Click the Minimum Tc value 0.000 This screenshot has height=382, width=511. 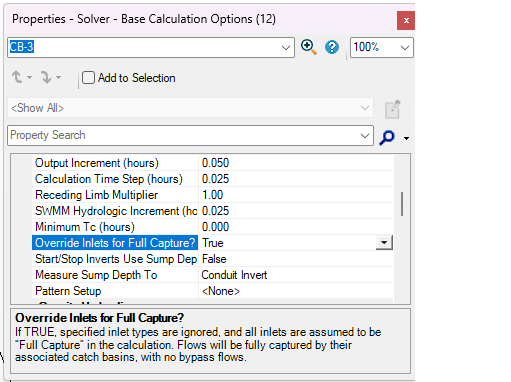pyautogui.click(x=215, y=227)
